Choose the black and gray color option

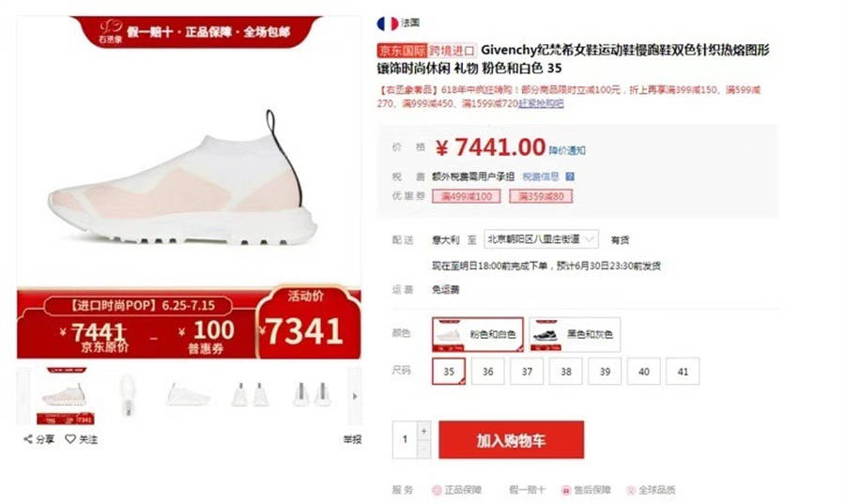click(x=575, y=334)
